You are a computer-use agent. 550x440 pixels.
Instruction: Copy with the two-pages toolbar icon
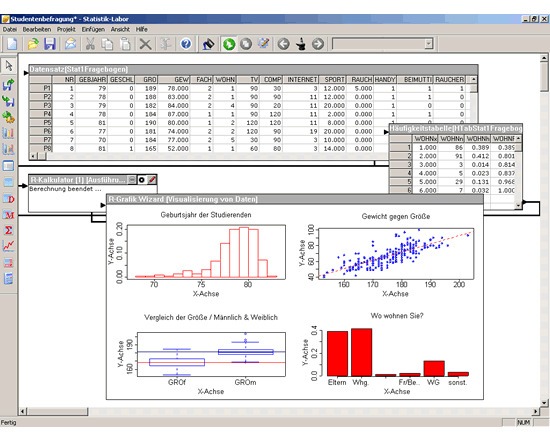[107, 44]
